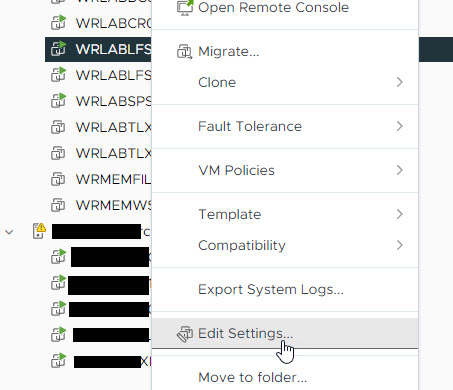
Task: Click the powered-off VM icon beside WRMEMFIL
Action: pyautogui.click(x=58, y=179)
